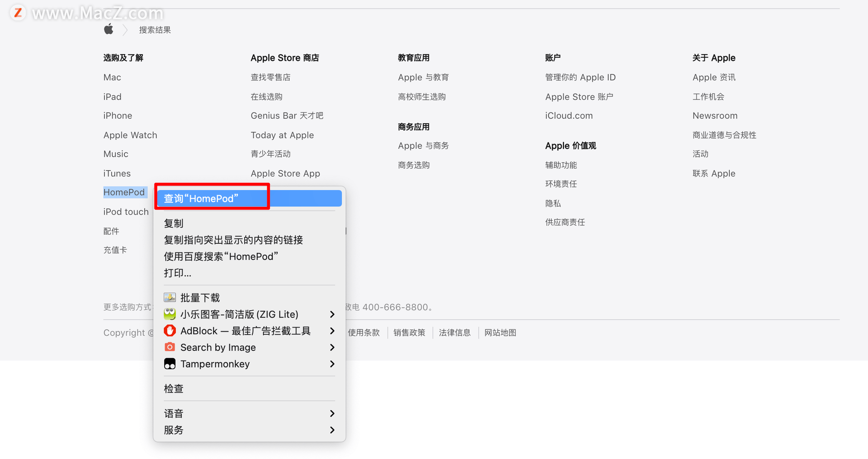Open the 法律信息 footer link

pyautogui.click(x=455, y=333)
